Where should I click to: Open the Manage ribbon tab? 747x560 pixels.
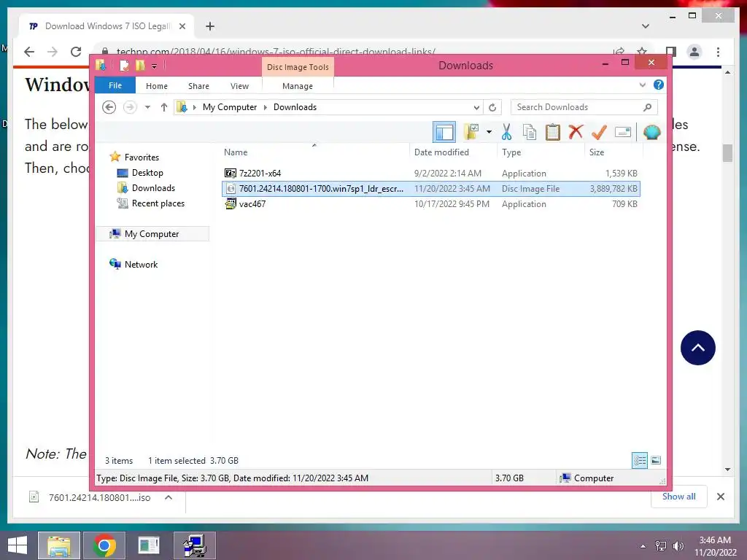298,86
